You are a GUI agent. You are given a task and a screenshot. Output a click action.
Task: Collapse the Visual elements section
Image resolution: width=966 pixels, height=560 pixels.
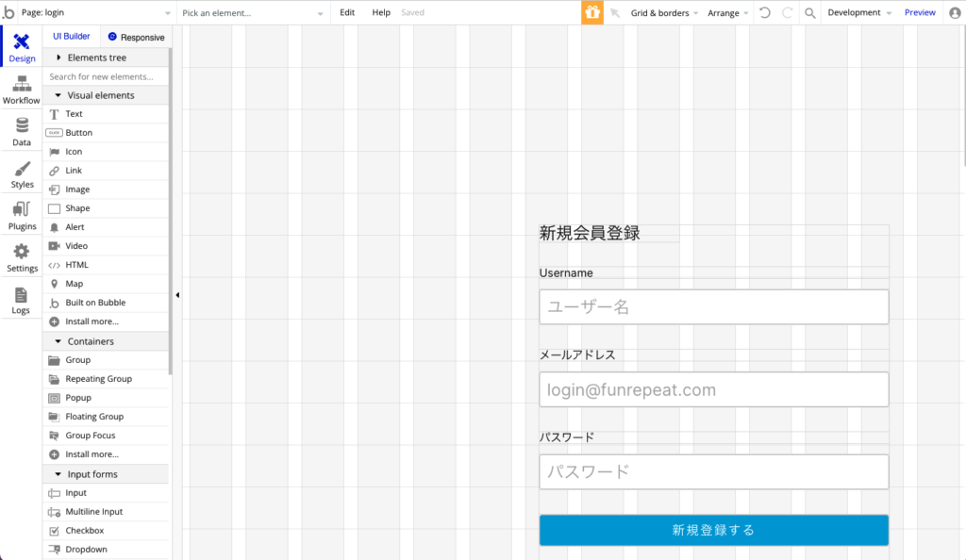click(106, 95)
